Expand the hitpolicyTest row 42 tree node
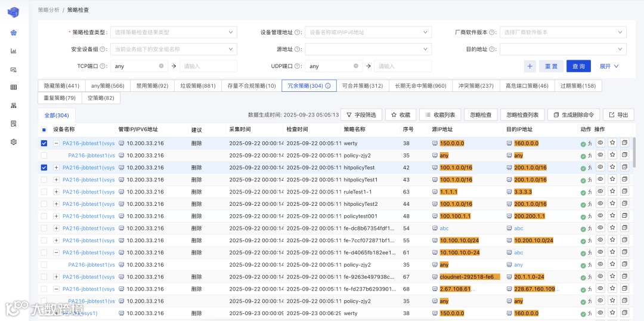This screenshot has width=644, height=321. pyautogui.click(x=56, y=168)
